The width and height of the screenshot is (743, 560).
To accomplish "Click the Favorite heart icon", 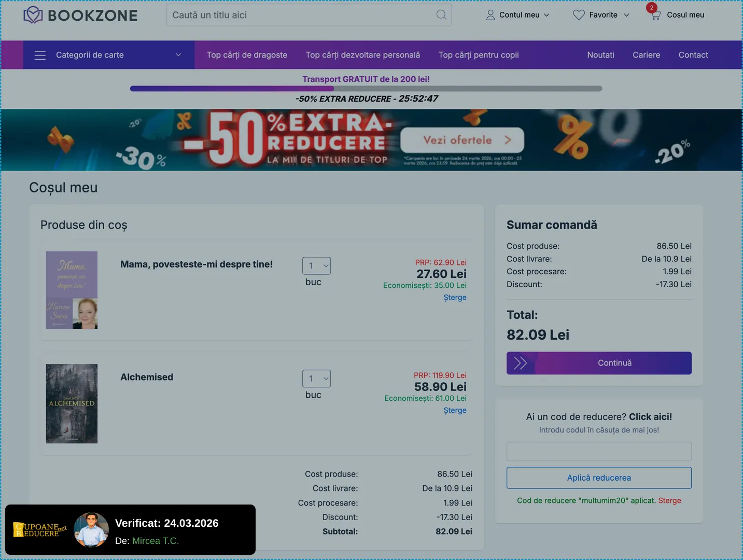I will click(x=579, y=15).
